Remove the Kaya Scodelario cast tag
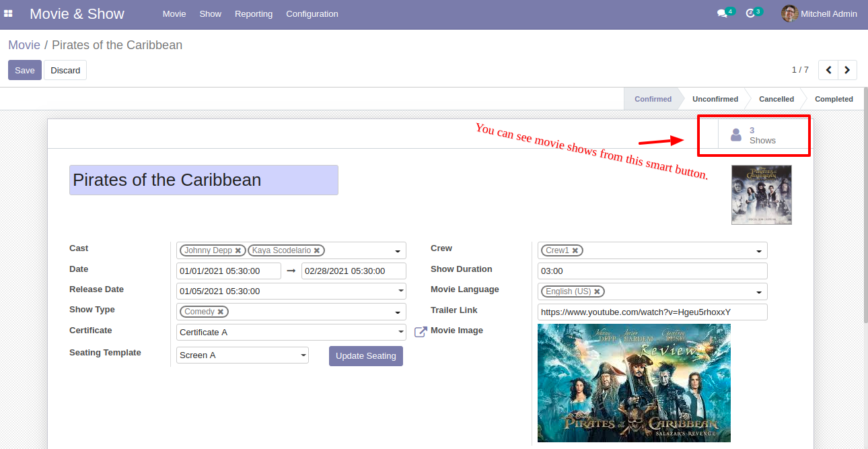This screenshot has height=449, width=868. (317, 250)
